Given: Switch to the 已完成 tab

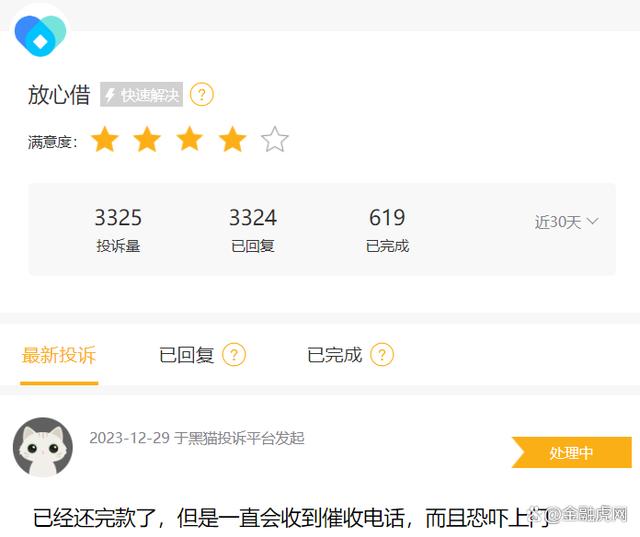Looking at the screenshot, I should [335, 355].
